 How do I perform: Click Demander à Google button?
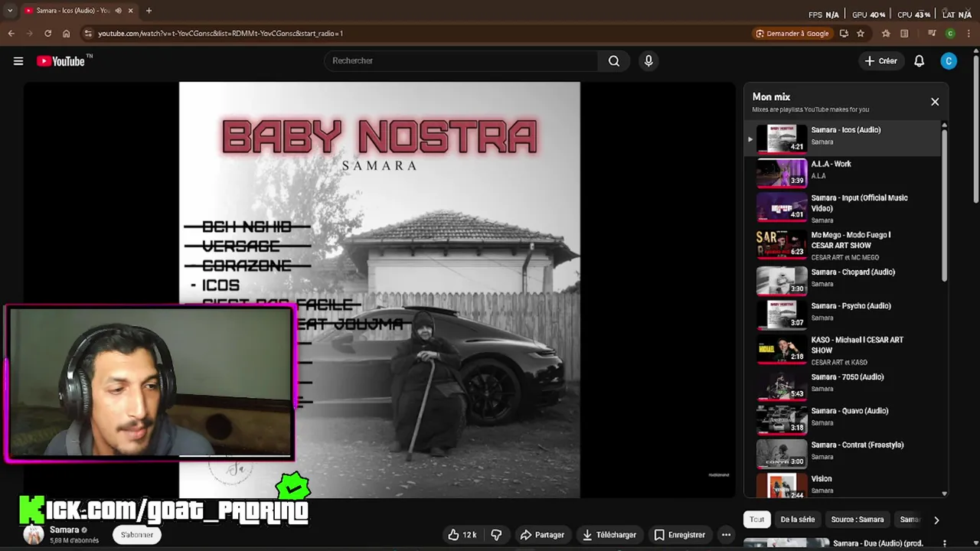pos(792,34)
